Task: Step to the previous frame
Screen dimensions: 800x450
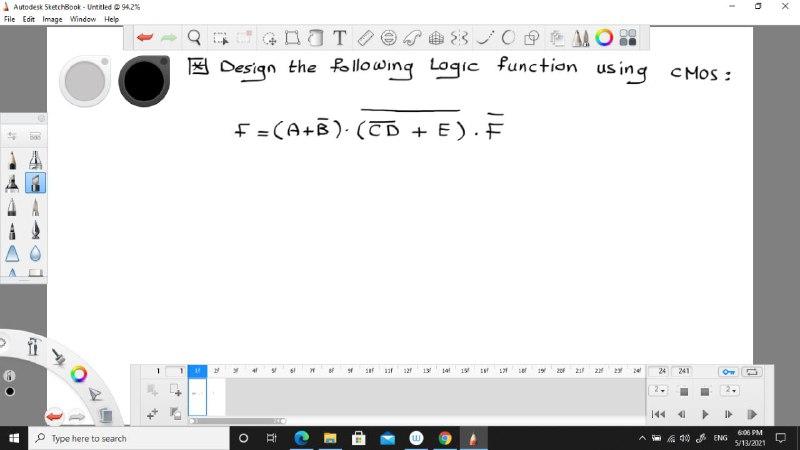Action: pyautogui.click(x=682, y=414)
